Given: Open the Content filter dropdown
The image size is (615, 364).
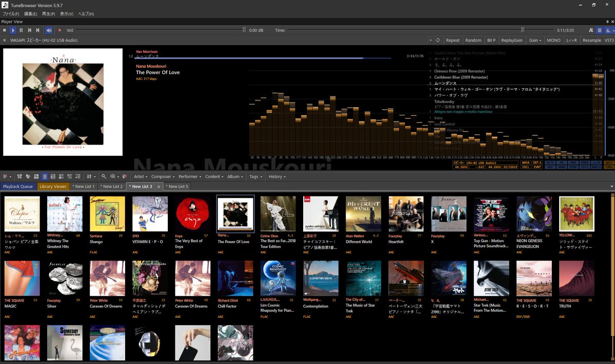Looking at the screenshot, I should pyautogui.click(x=214, y=177).
